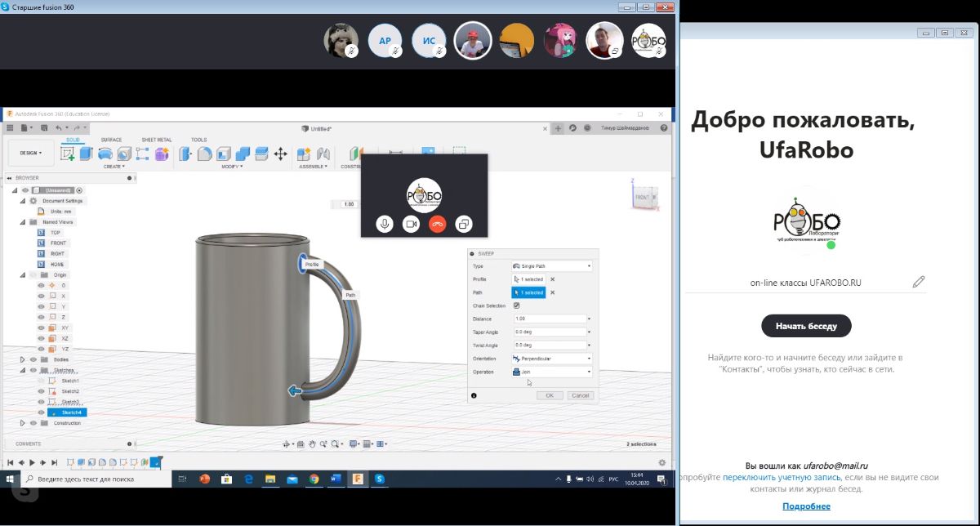The width and height of the screenshot is (980, 526).
Task: Cancel the Sweep dialog
Action: [580, 395]
